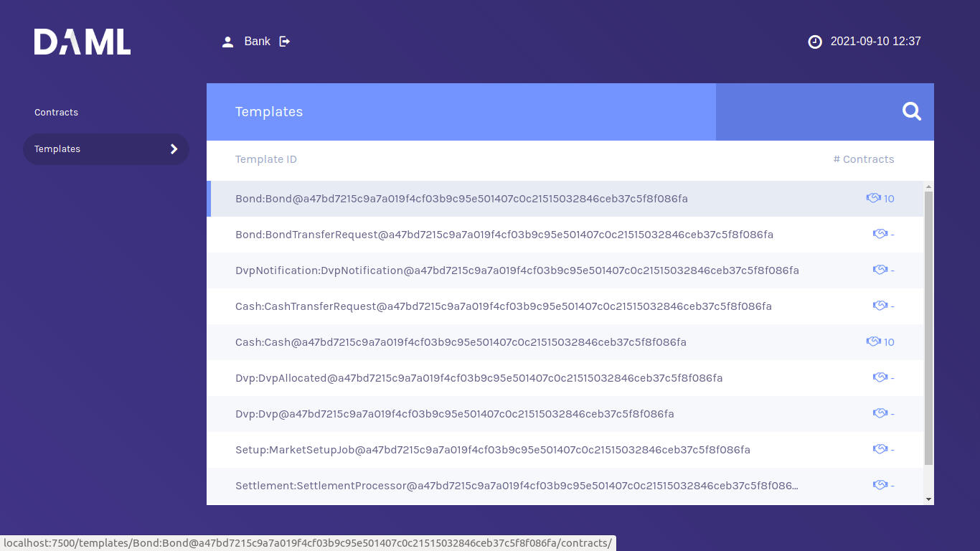Click handshake icon in Bond:Bond row
Viewport: 980px width, 551px height.
tap(873, 199)
